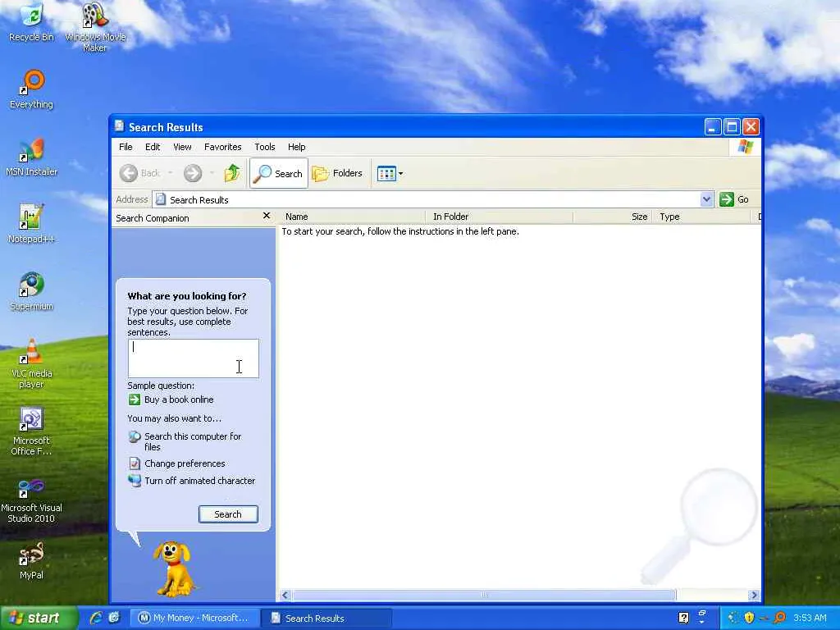Click the system clock 3:53 AM
The width and height of the screenshot is (840, 630).
(x=810, y=619)
